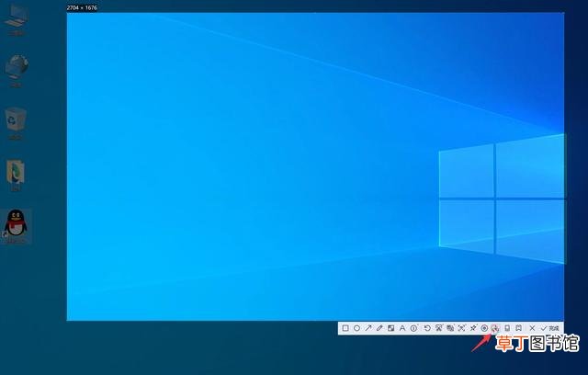Click the text recognition OCR icon

click(x=461, y=328)
